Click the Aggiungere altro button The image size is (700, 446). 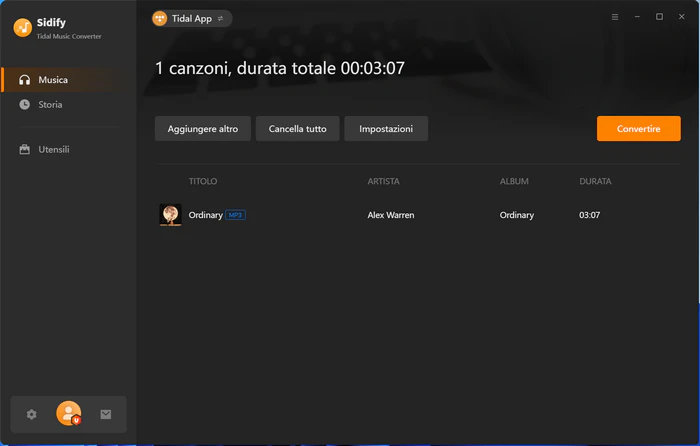pyautogui.click(x=203, y=129)
